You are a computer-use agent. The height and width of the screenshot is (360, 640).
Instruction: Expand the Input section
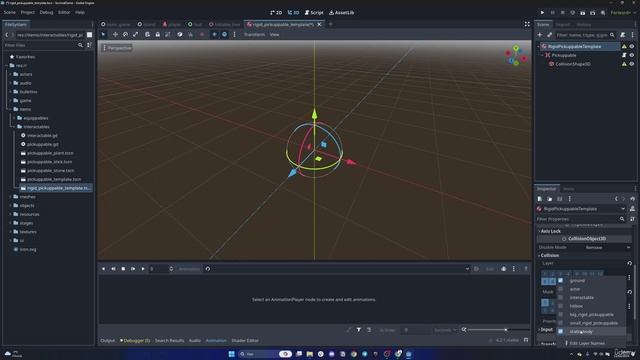click(546, 330)
